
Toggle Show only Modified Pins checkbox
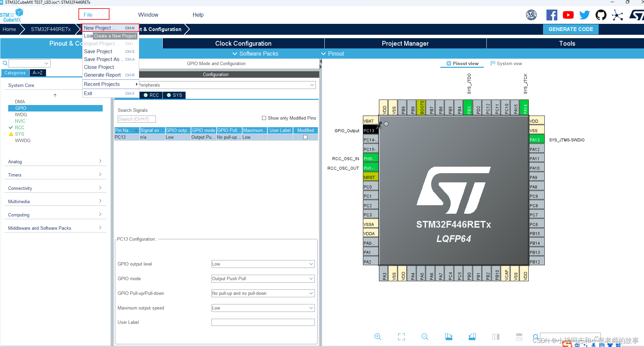(x=264, y=118)
